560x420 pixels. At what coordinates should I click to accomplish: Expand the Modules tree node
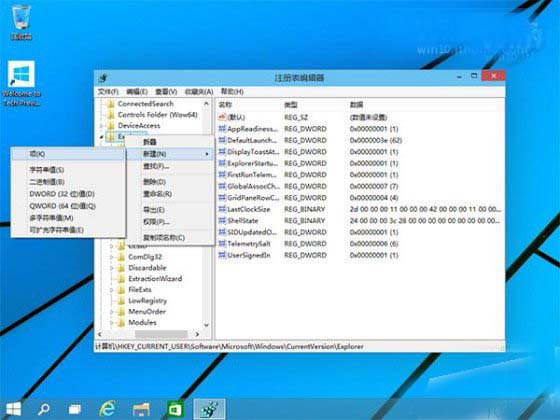(x=111, y=322)
